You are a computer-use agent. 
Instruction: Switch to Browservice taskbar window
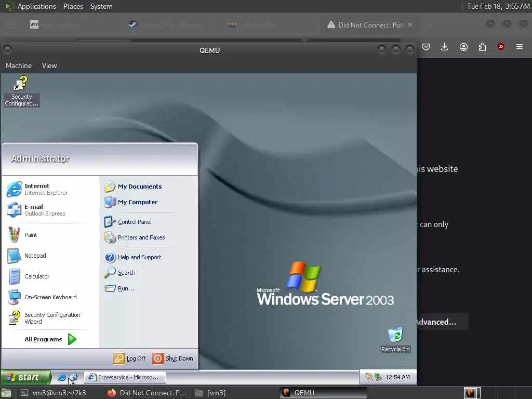click(x=125, y=377)
